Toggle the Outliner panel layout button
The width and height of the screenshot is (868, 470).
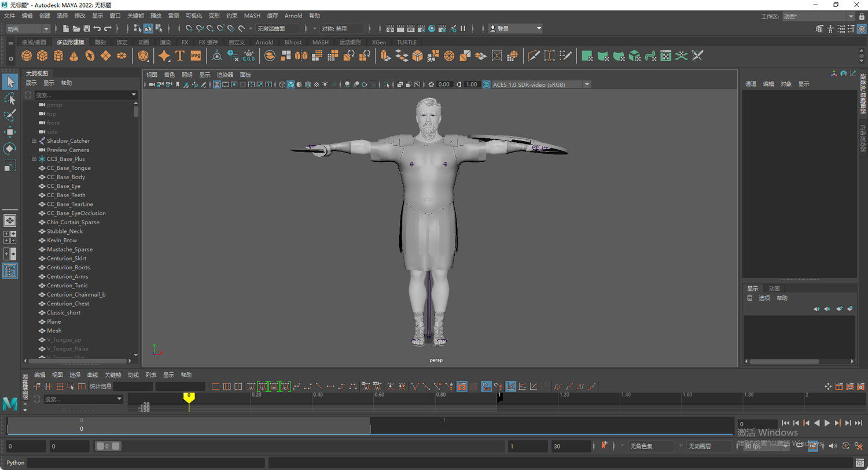[x=10, y=271]
